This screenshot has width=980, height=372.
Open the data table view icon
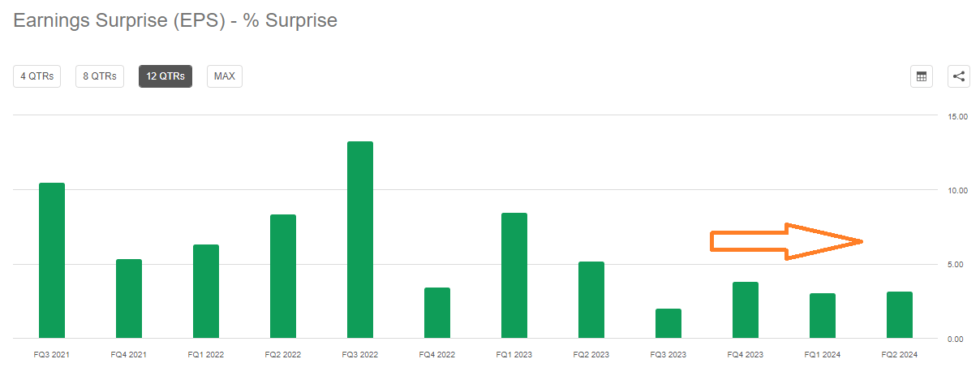(921, 76)
